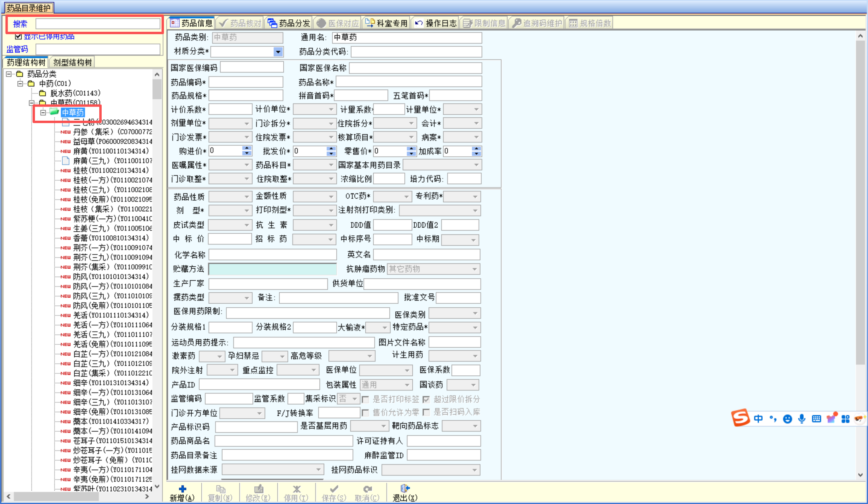Switch to 剂型结构树 tab
The height and width of the screenshot is (504, 868).
pos(72,62)
